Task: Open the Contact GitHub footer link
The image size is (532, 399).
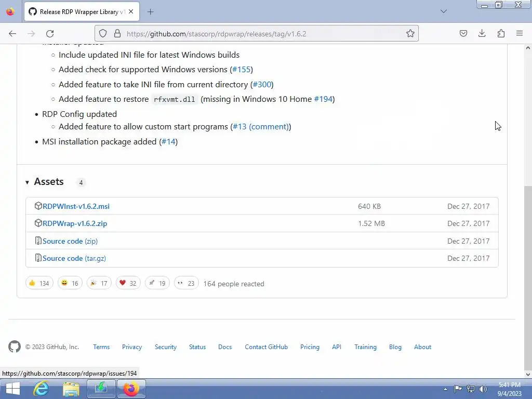Action: (267, 347)
